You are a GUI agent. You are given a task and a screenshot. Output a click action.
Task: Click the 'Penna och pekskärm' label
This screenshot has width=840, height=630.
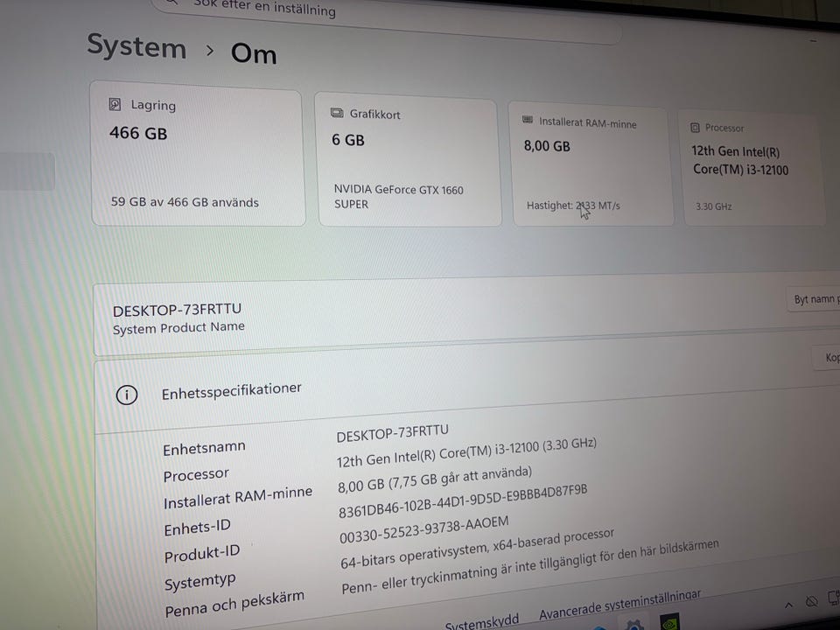coord(234,604)
